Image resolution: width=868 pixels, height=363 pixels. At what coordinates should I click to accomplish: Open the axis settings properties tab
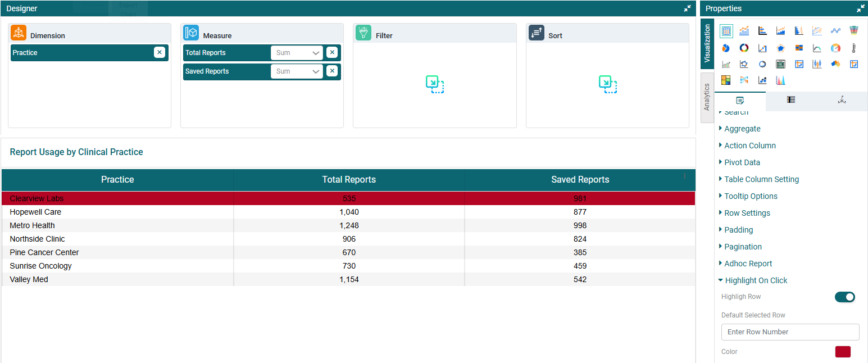coord(842,100)
